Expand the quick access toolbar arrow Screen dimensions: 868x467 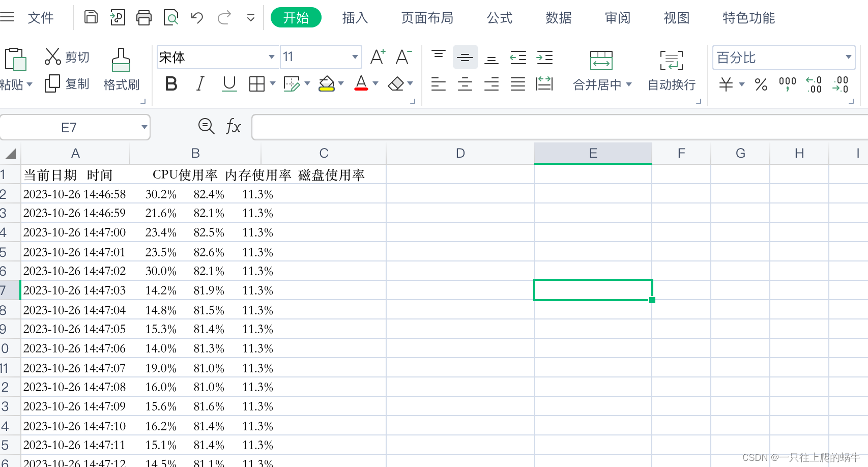251,18
